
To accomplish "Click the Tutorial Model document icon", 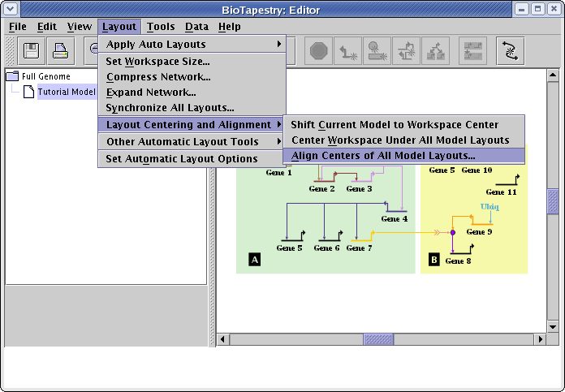I will pyautogui.click(x=28, y=92).
